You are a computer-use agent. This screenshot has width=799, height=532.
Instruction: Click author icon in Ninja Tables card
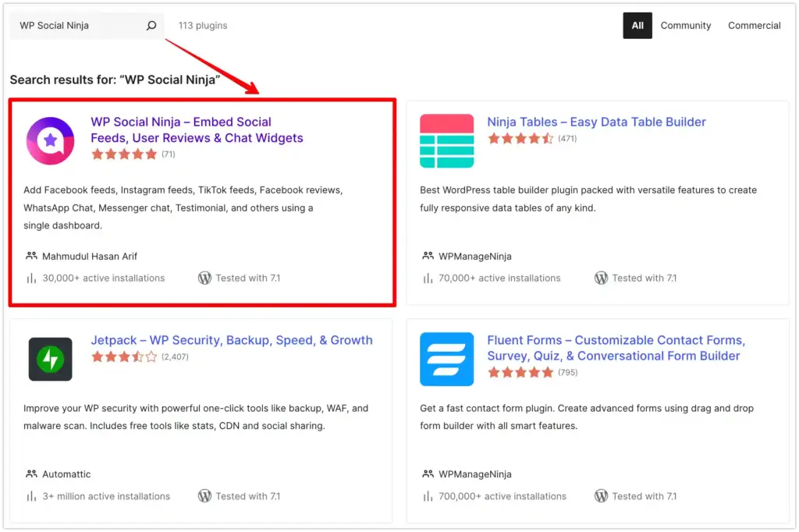pyautogui.click(x=428, y=256)
